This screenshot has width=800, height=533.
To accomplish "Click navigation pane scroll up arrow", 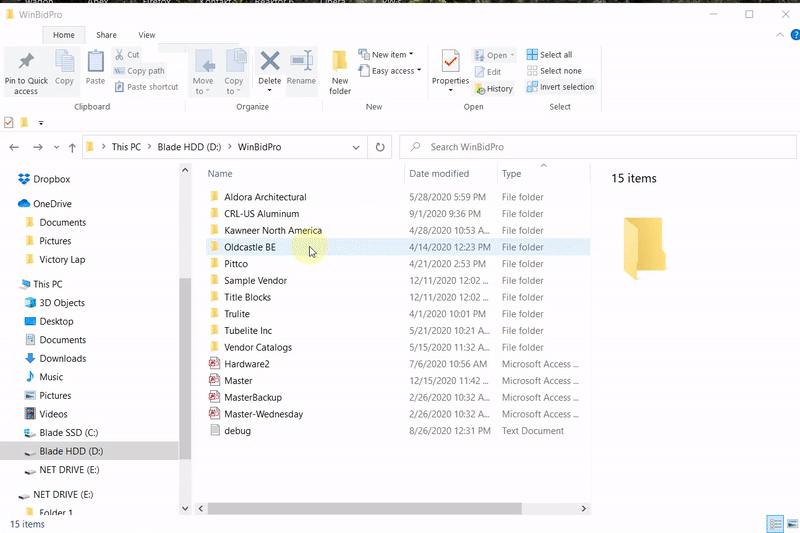I will [x=185, y=170].
